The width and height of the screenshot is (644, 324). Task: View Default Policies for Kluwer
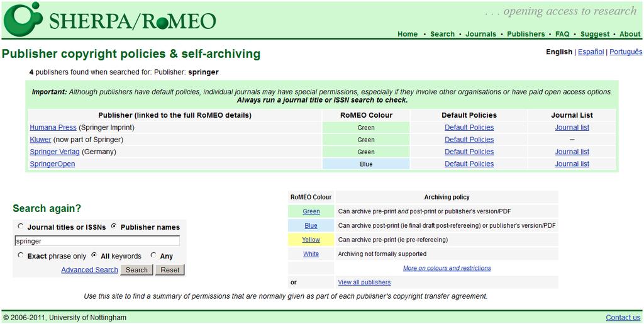[x=469, y=140]
